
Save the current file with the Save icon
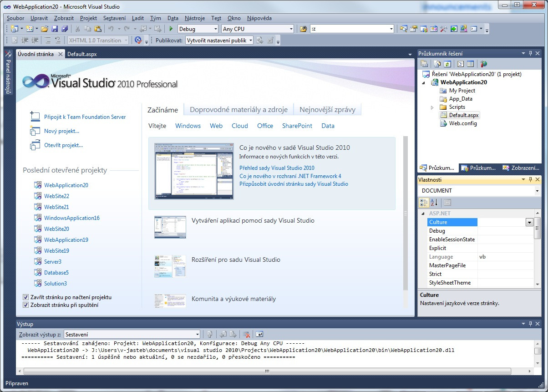(55, 29)
